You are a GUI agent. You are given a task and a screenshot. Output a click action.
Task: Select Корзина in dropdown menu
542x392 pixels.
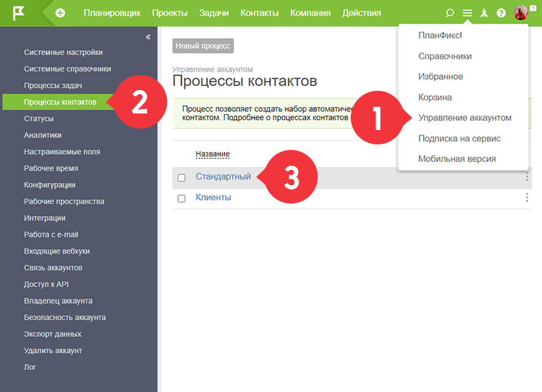(x=435, y=97)
